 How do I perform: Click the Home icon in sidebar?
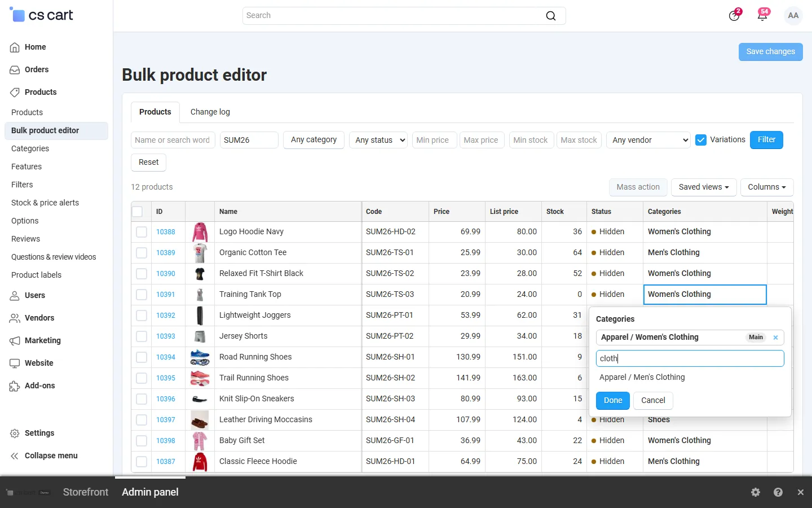click(15, 47)
